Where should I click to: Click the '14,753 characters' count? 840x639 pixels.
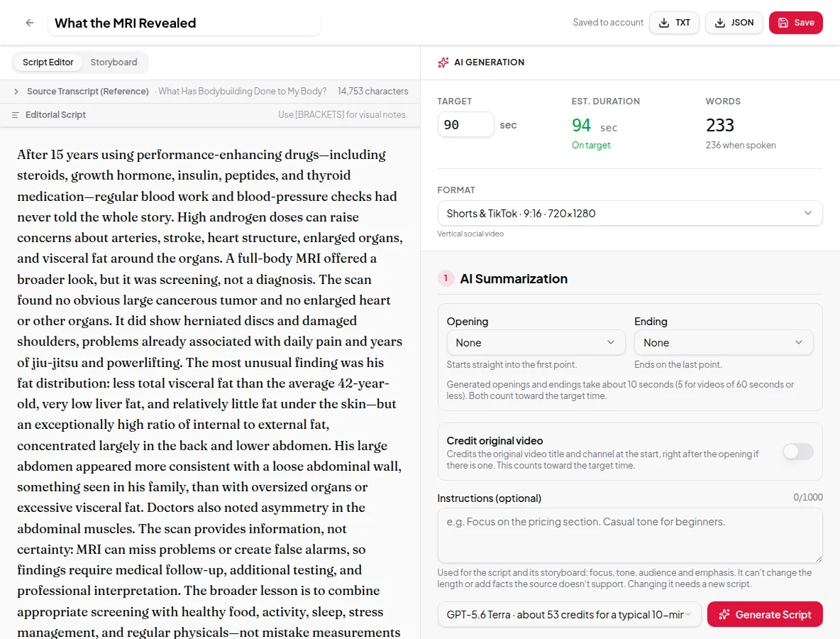[372, 91]
